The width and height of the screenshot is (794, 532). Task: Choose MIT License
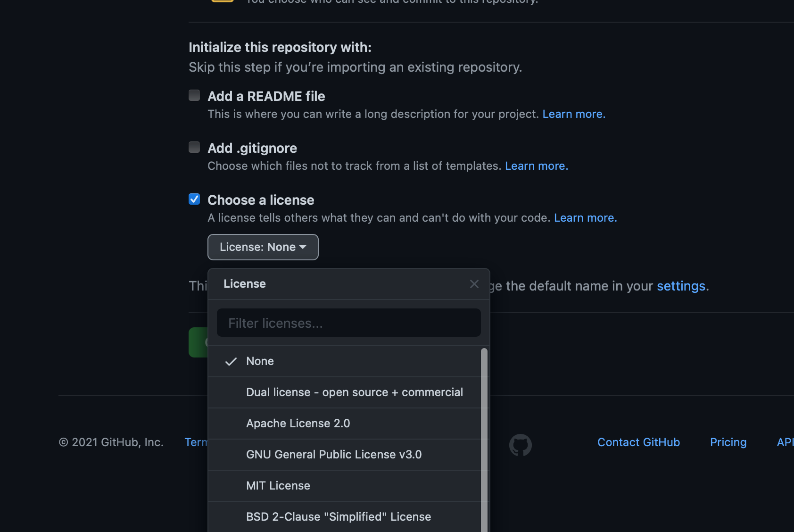click(278, 485)
